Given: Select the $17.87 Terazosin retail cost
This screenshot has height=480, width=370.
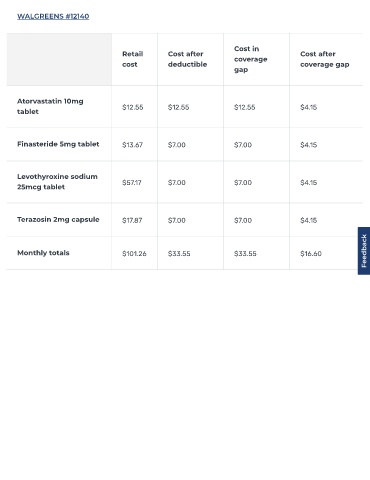Looking at the screenshot, I should tap(132, 220).
